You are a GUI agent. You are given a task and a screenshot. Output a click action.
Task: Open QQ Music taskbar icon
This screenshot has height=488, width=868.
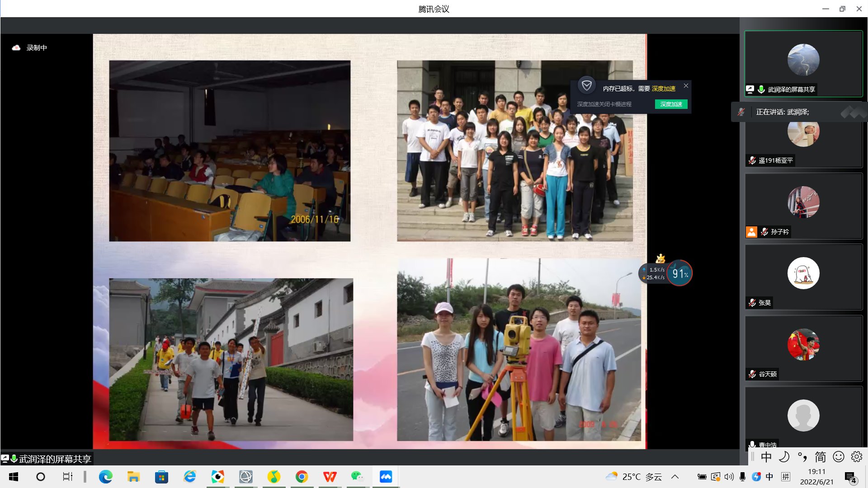pyautogui.click(x=274, y=477)
